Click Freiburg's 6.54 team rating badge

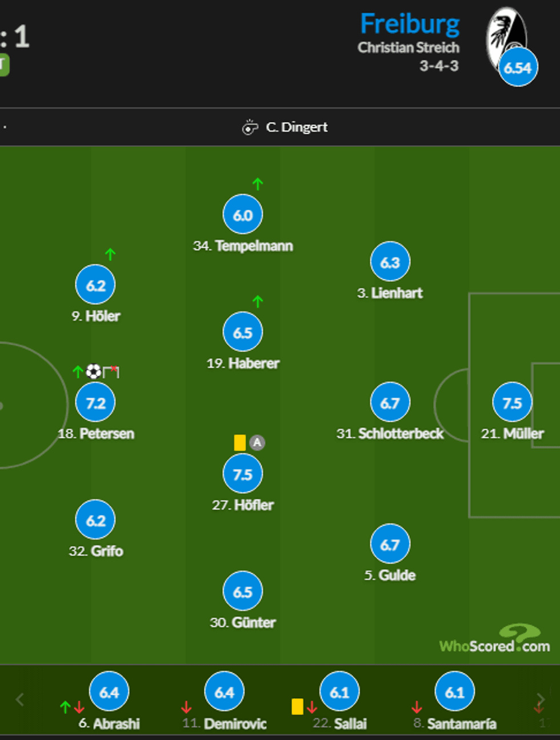point(518,68)
